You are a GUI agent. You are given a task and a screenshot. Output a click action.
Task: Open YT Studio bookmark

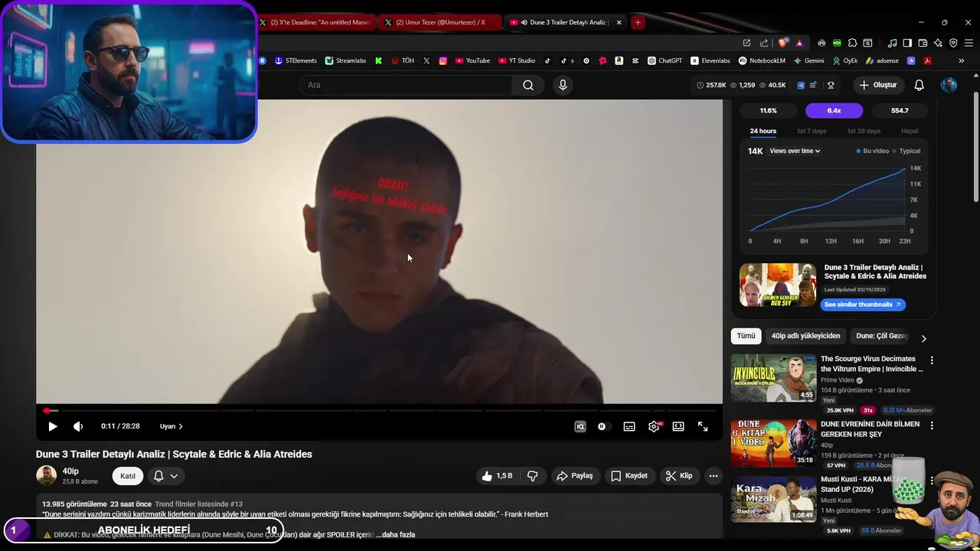pyautogui.click(x=517, y=60)
